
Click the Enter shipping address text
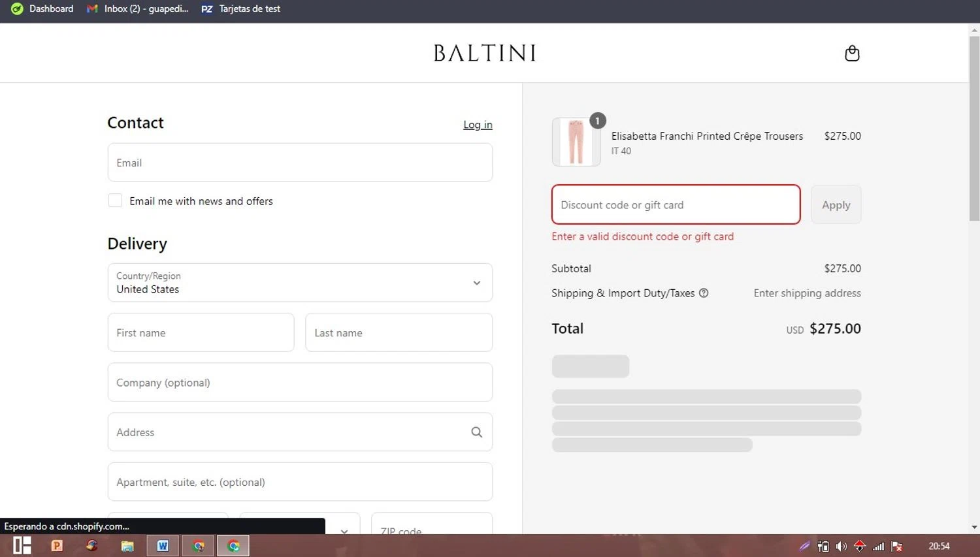(x=807, y=293)
